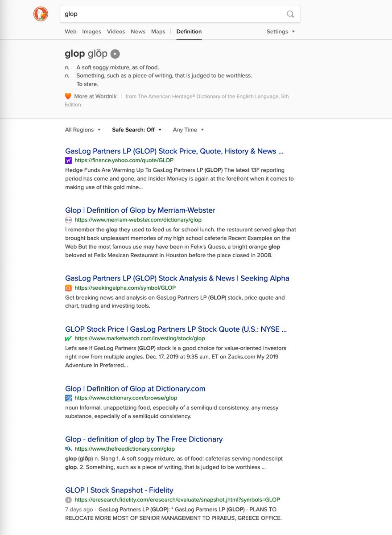The height and width of the screenshot is (535, 392).
Task: Click the Dictionary.com favicon
Action: [x=68, y=398]
